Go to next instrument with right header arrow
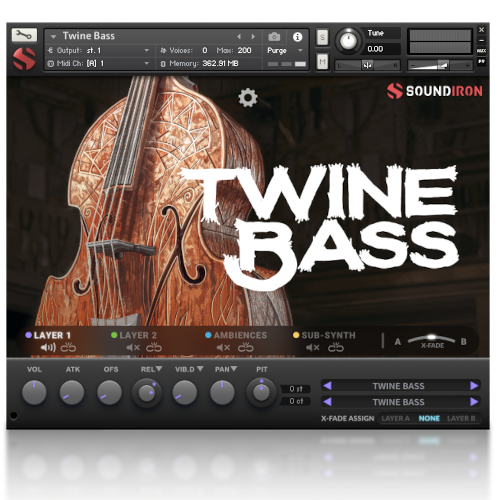The height and width of the screenshot is (500, 500). coord(253,36)
